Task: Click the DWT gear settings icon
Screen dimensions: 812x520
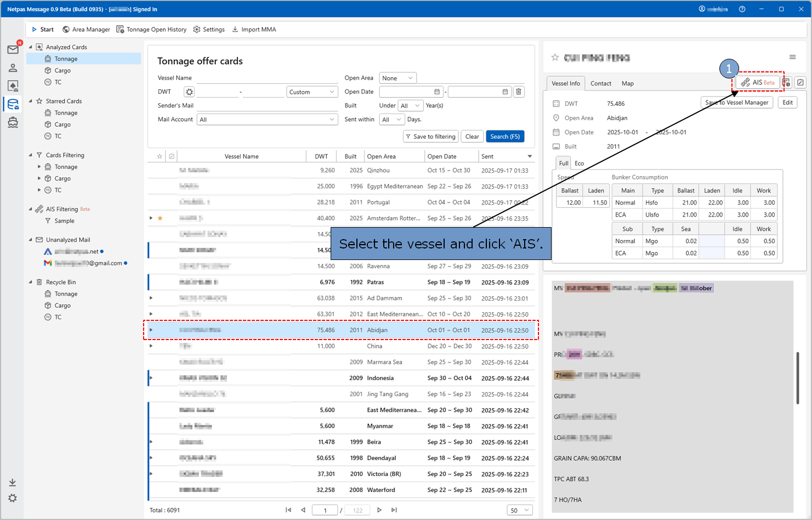Action: pyautogui.click(x=189, y=92)
